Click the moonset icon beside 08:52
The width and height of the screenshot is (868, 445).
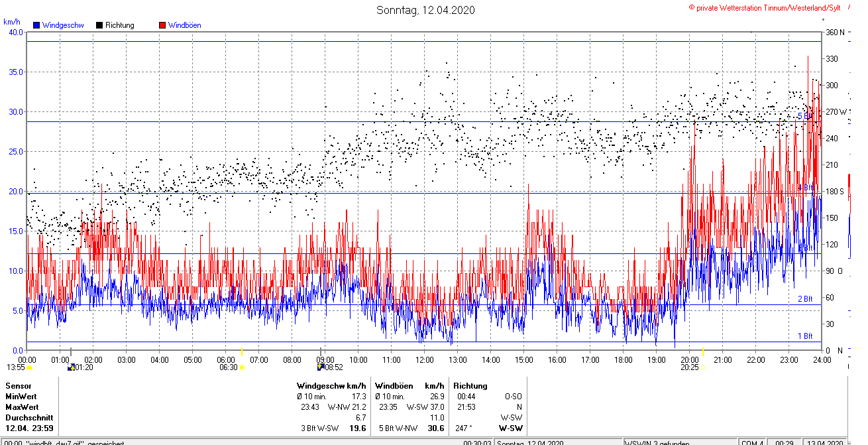tap(321, 367)
